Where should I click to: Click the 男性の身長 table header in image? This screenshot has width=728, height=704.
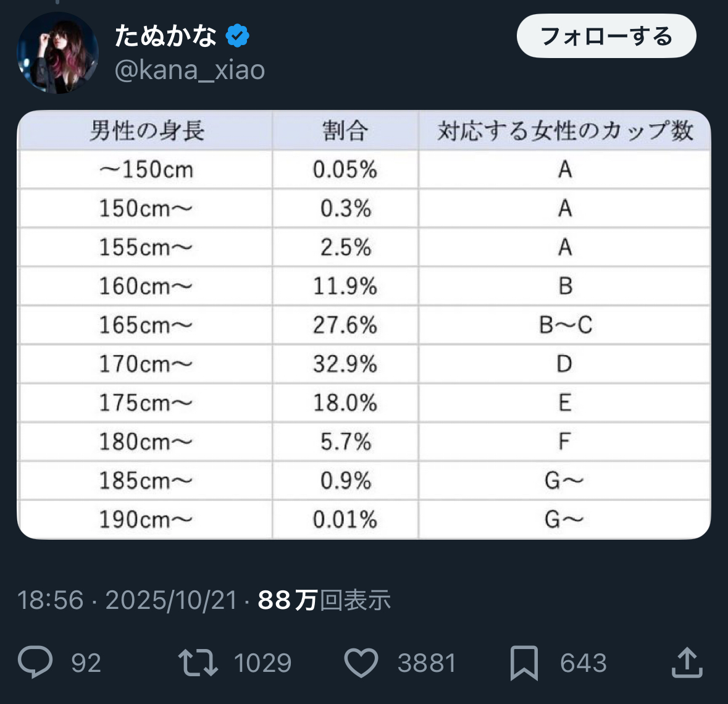146,131
